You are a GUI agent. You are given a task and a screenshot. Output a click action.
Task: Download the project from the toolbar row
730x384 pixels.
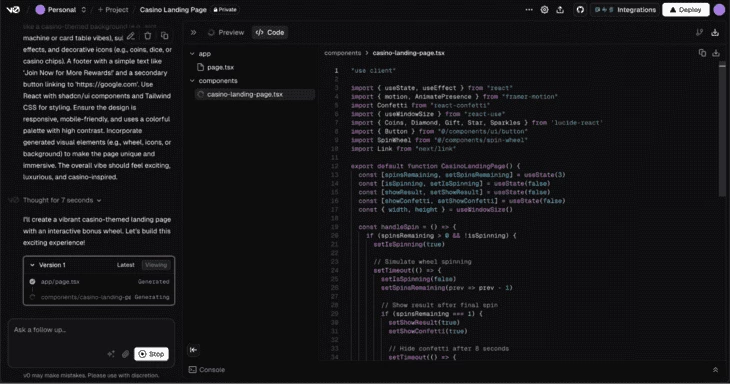coord(715,33)
